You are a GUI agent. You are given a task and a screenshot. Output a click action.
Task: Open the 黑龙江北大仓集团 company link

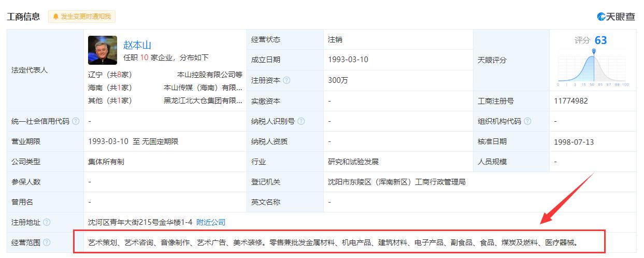tap(203, 101)
